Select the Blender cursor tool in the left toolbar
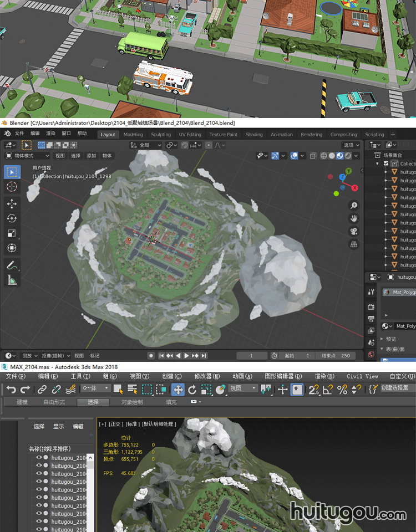This screenshot has height=532, width=416. pyautogui.click(x=12, y=187)
